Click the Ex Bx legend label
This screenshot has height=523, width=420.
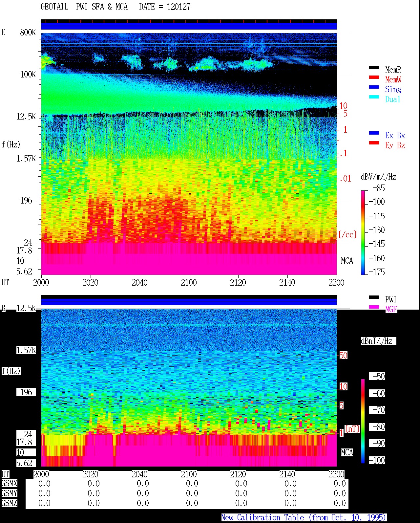tap(395, 135)
